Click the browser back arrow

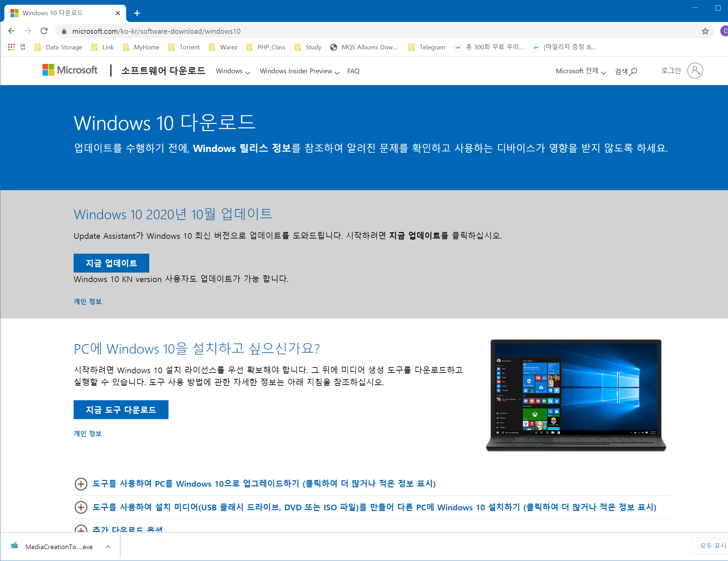[11, 31]
